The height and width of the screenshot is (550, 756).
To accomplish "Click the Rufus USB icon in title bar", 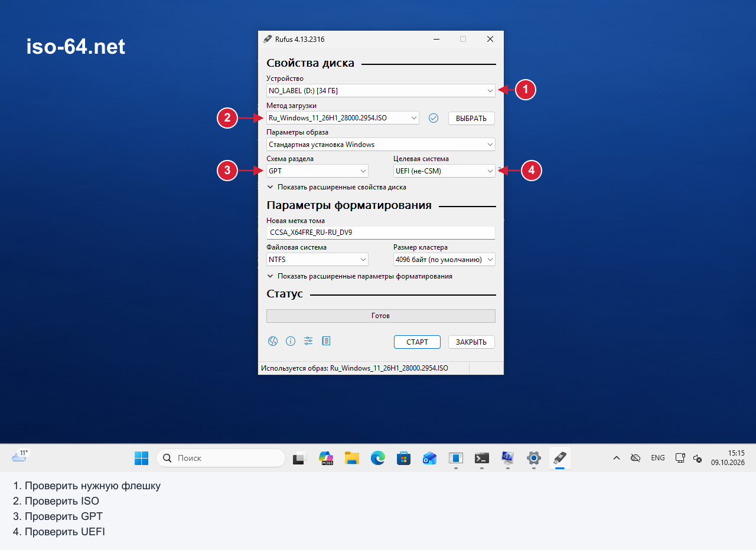I will [x=268, y=39].
